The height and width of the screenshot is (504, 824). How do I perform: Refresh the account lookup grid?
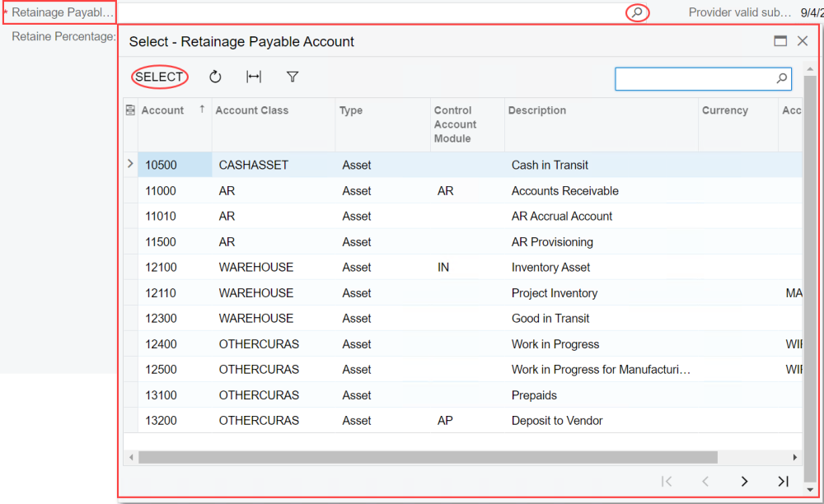tap(215, 76)
